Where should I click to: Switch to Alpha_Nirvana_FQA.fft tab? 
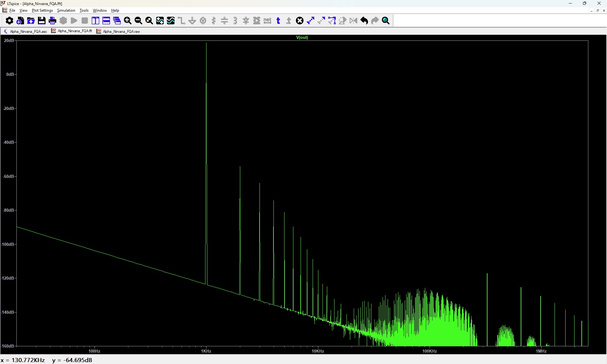point(72,31)
